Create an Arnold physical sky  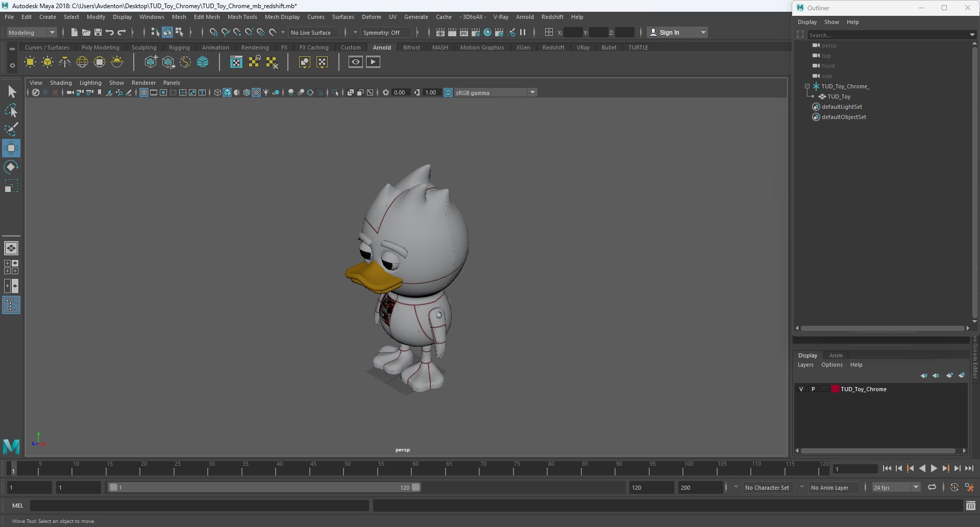[117, 62]
